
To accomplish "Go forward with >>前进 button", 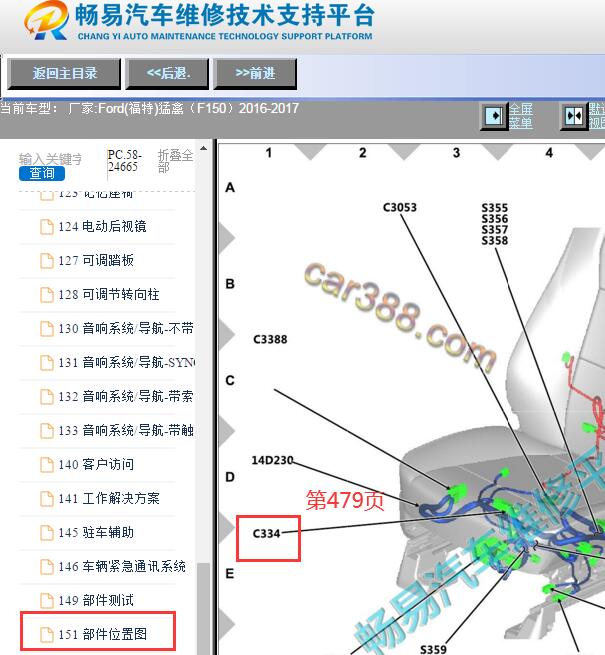I will click(255, 74).
